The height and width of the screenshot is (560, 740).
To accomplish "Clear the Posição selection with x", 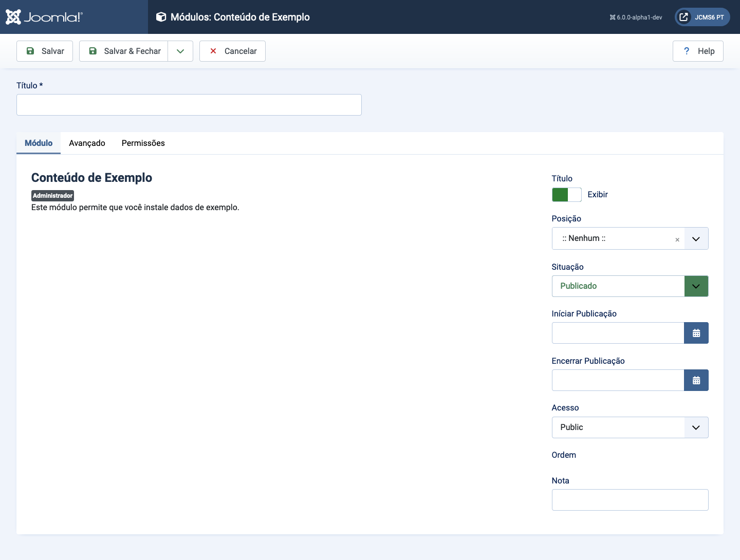I will (x=677, y=239).
